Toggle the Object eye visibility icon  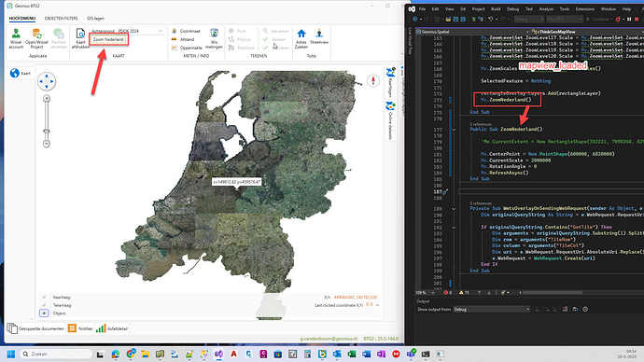coord(44,313)
